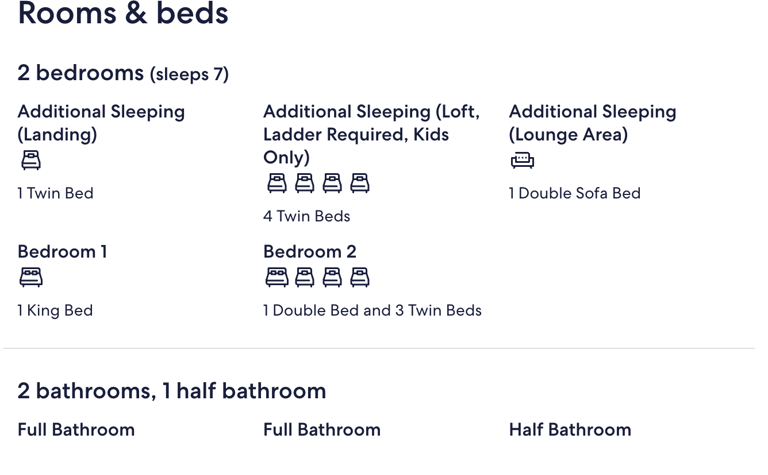Click the 2 bedrooms (sleeps 7) heading
This screenshot has width=768, height=475.
[x=123, y=73]
